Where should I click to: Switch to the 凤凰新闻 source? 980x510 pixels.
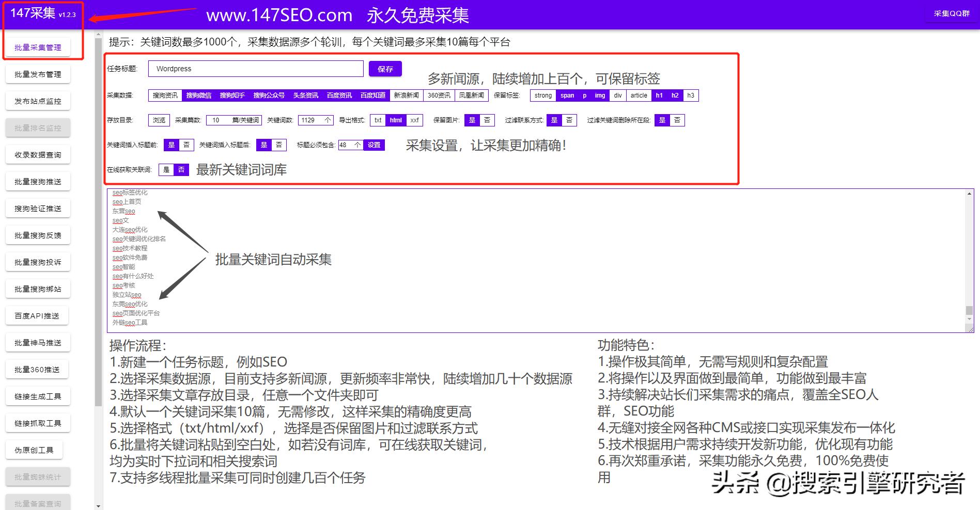(x=471, y=95)
